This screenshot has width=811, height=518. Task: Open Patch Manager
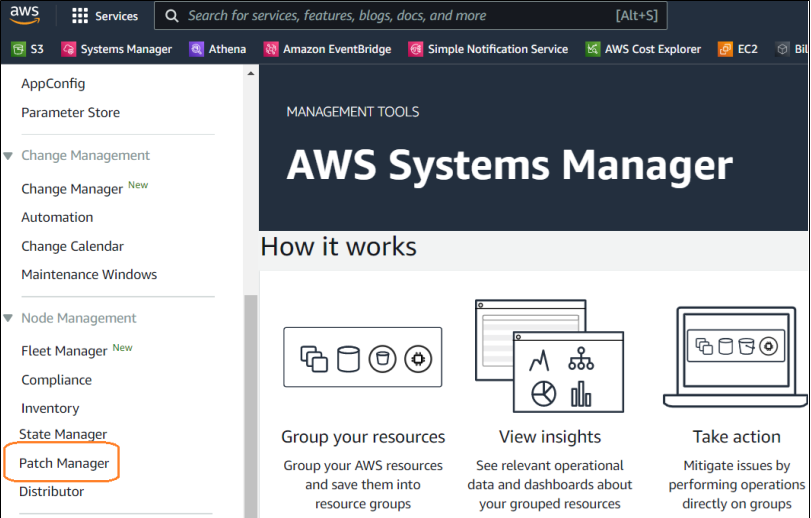64,463
